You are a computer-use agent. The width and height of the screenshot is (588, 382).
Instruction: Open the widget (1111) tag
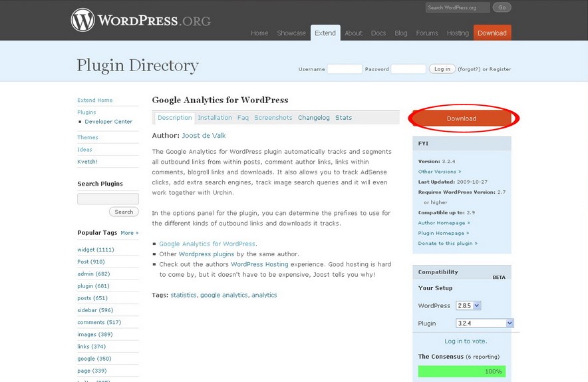tap(96, 250)
